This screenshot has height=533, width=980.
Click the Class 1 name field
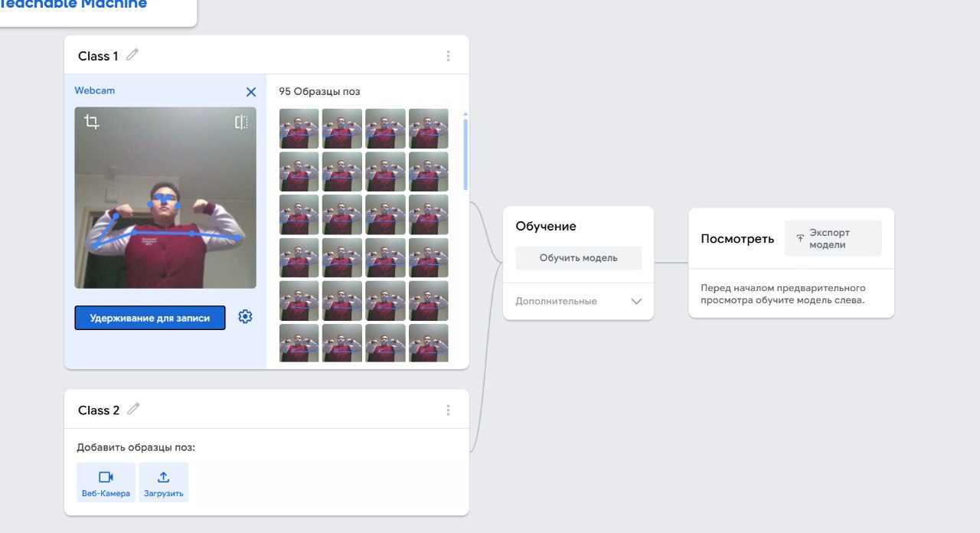point(98,56)
